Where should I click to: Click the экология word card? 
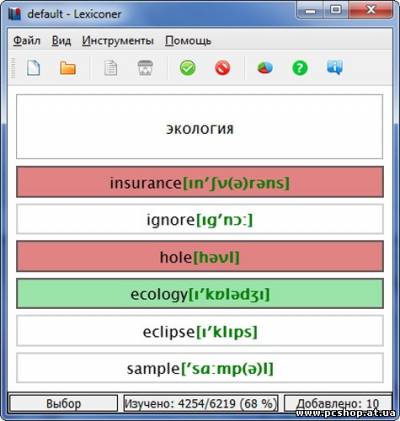[200, 127]
